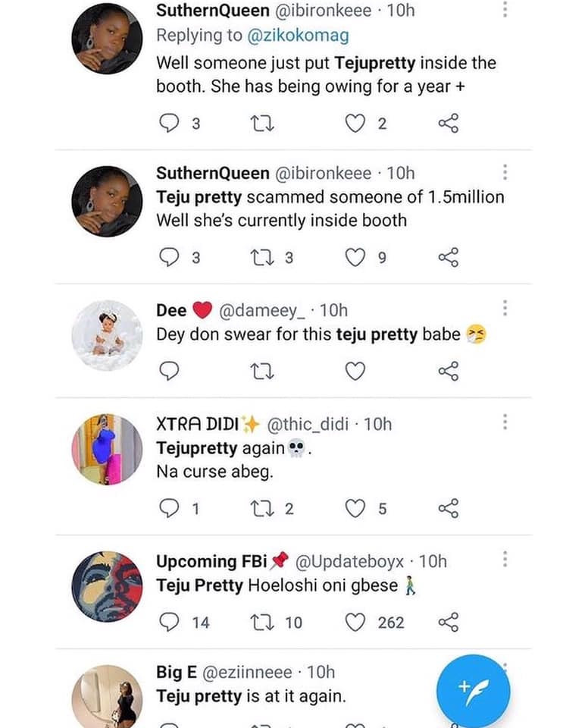This screenshot has height=728, width=588.
Task: Share the Upcoming FBi tweet
Action: (x=449, y=623)
